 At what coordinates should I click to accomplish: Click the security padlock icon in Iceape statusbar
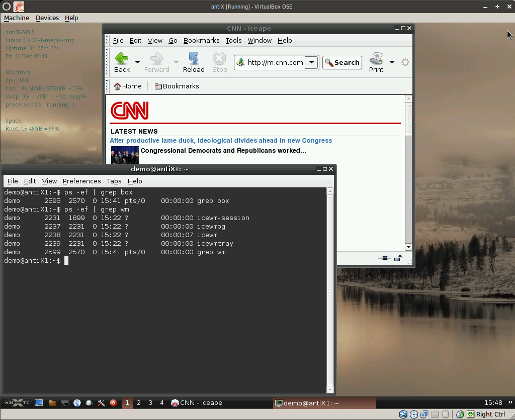398,258
